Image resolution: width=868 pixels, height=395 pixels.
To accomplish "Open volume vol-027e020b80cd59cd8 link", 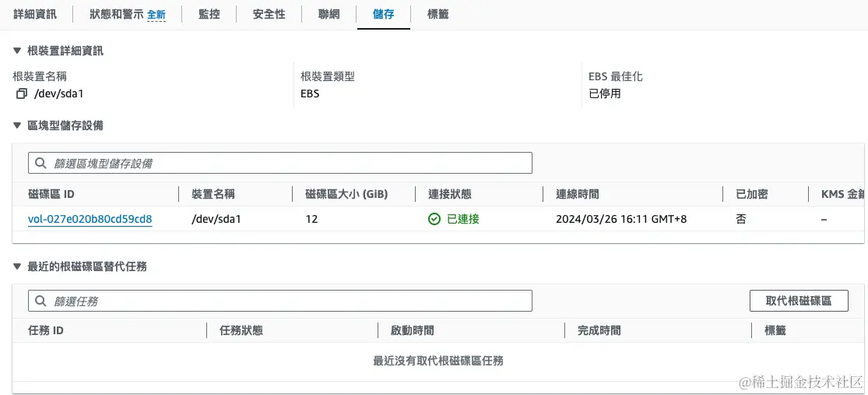I will click(90, 220).
